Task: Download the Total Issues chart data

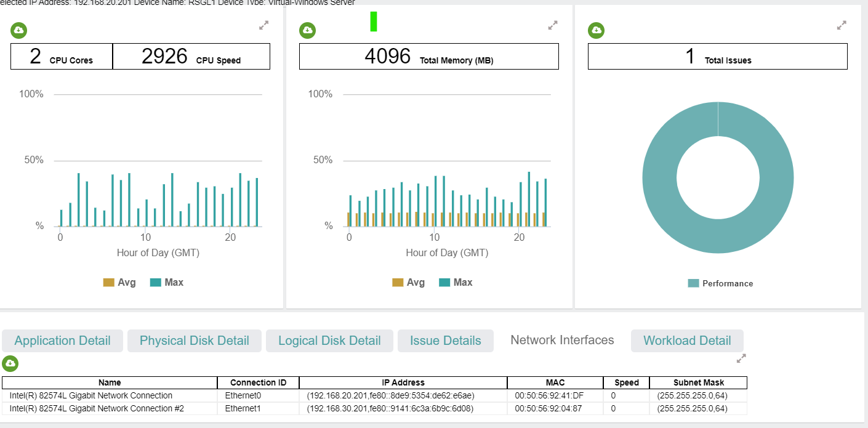Action: click(597, 30)
